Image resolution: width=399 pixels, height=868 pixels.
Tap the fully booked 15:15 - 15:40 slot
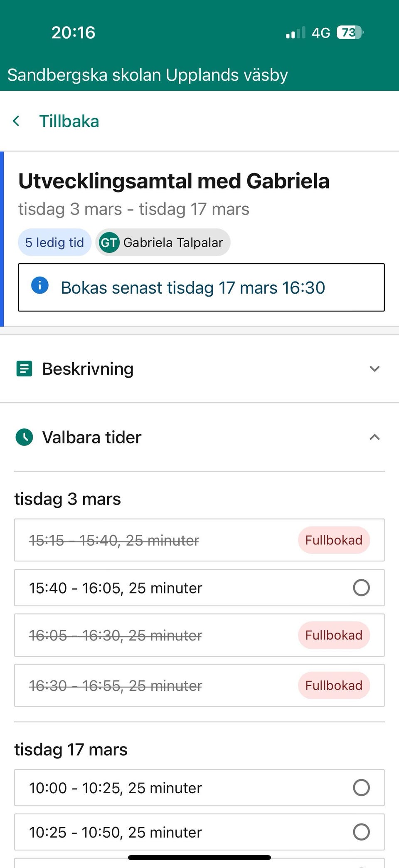[x=114, y=540]
